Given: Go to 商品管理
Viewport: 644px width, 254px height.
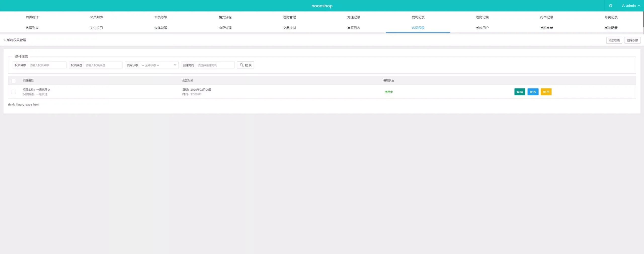Looking at the screenshot, I should click(225, 28).
